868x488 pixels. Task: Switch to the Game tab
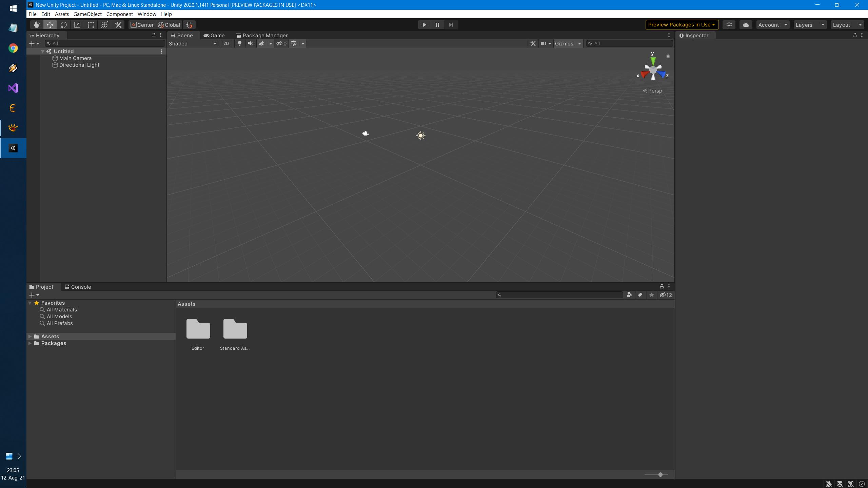[214, 35]
